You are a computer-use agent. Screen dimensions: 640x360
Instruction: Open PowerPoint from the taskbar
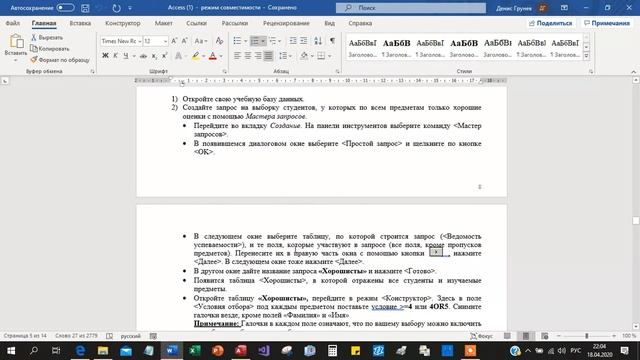[218, 351]
